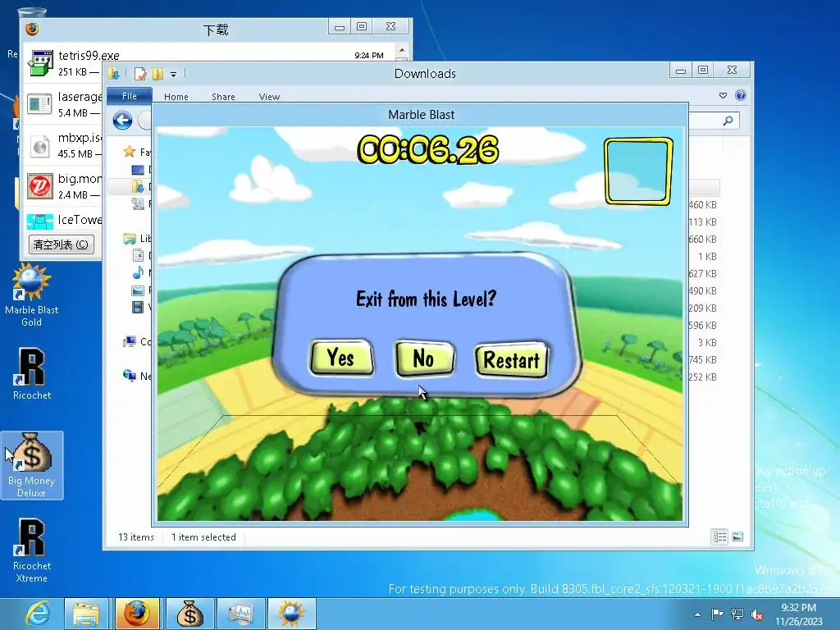Open Action Center flag in system tray
Image resolution: width=840 pixels, height=630 pixels.
(717, 614)
